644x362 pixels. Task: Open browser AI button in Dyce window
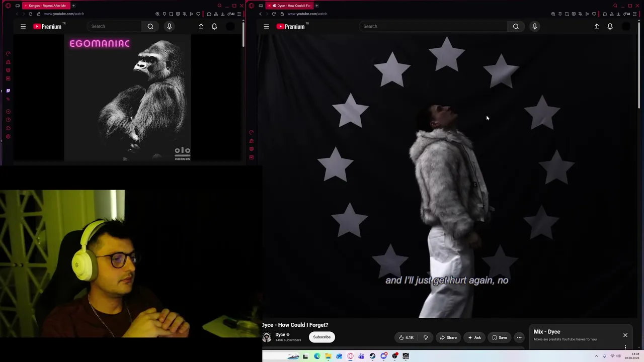[x=627, y=14]
